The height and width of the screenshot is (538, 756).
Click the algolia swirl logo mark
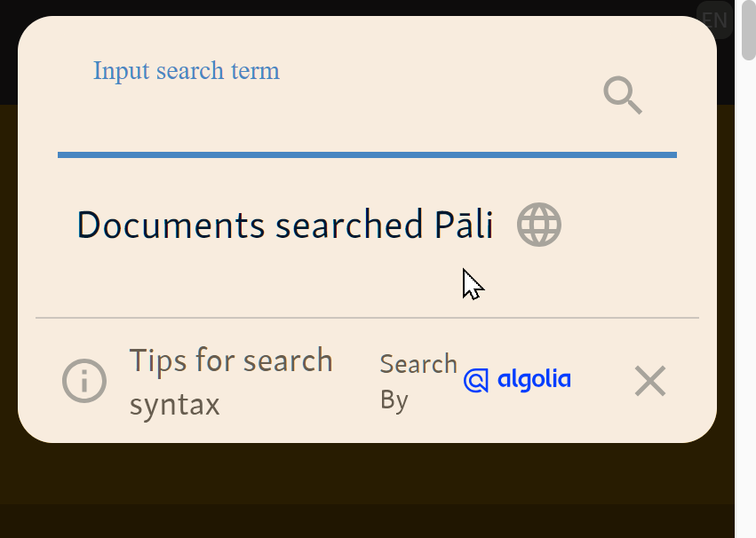[476, 381]
